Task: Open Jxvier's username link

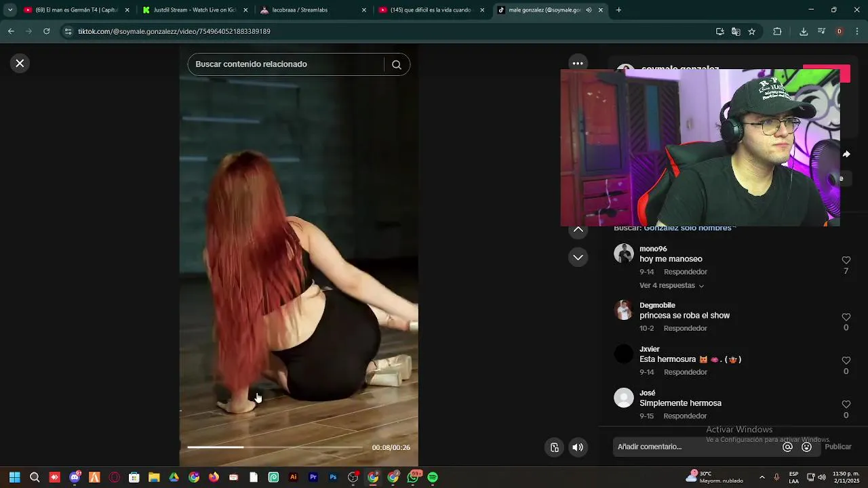Action: pos(650,349)
